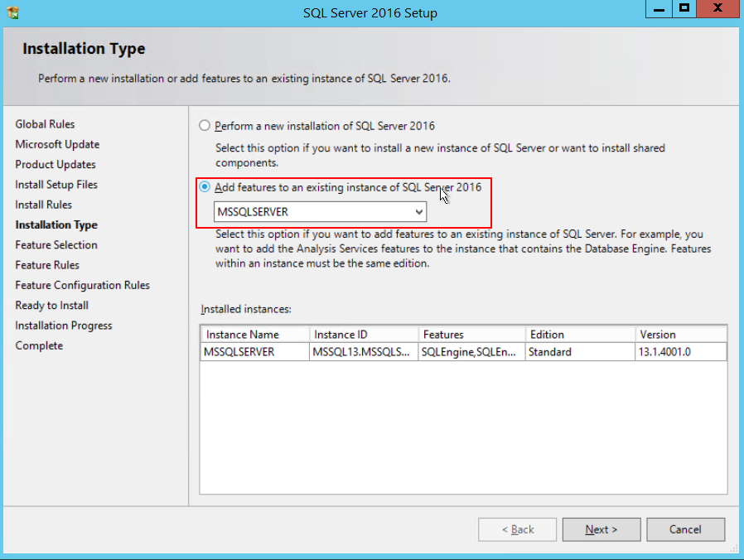This screenshot has width=744, height=560.
Task: Minimize the SQL Server 2016 Setup window
Action: (659, 8)
